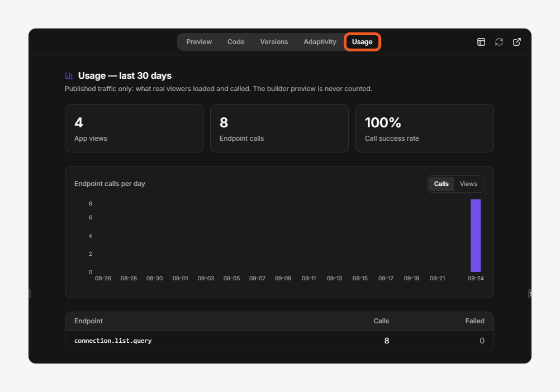
Task: Click the "Published traffic only" description text
Action: tap(218, 88)
